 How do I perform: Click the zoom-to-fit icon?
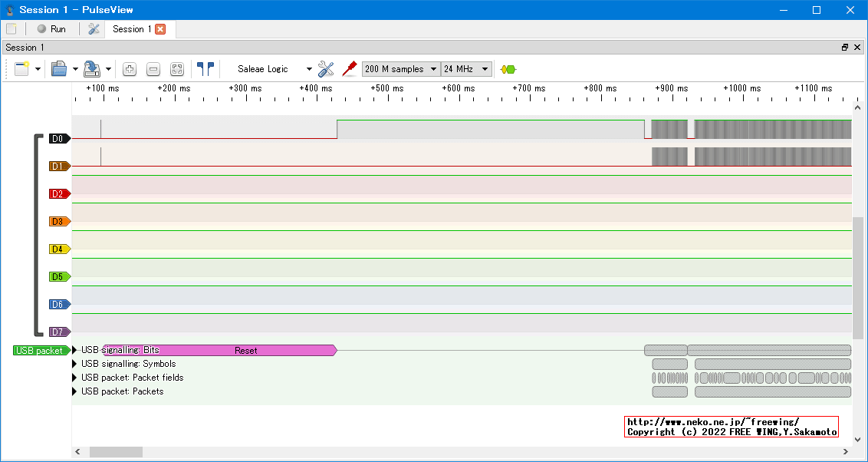(177, 69)
